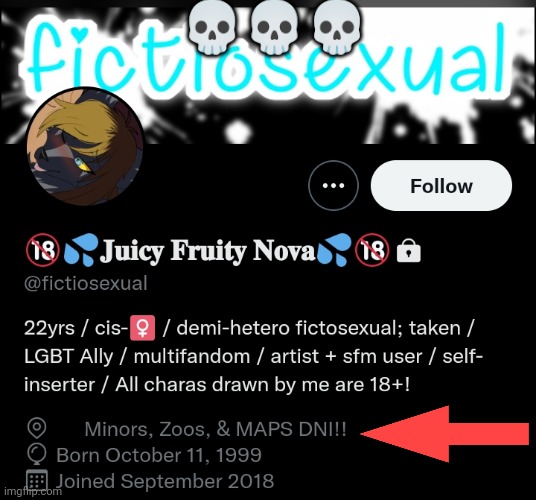Click the no-under-18 emoji before Juicy
This screenshot has width=536, height=500.
43,250
